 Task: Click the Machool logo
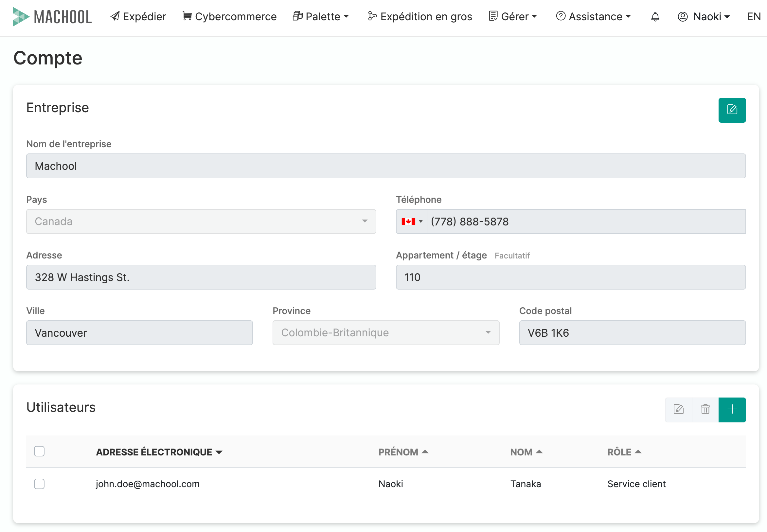pyautogui.click(x=52, y=17)
